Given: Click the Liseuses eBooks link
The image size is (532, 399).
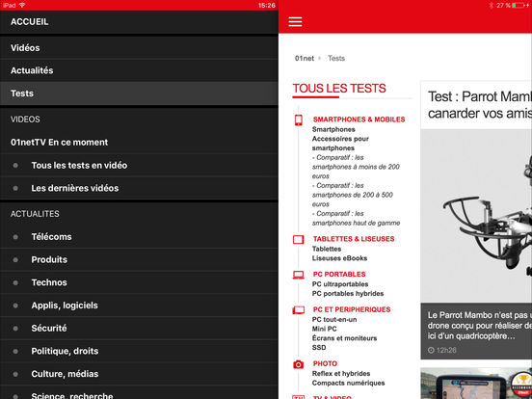Looking at the screenshot, I should click(339, 258).
